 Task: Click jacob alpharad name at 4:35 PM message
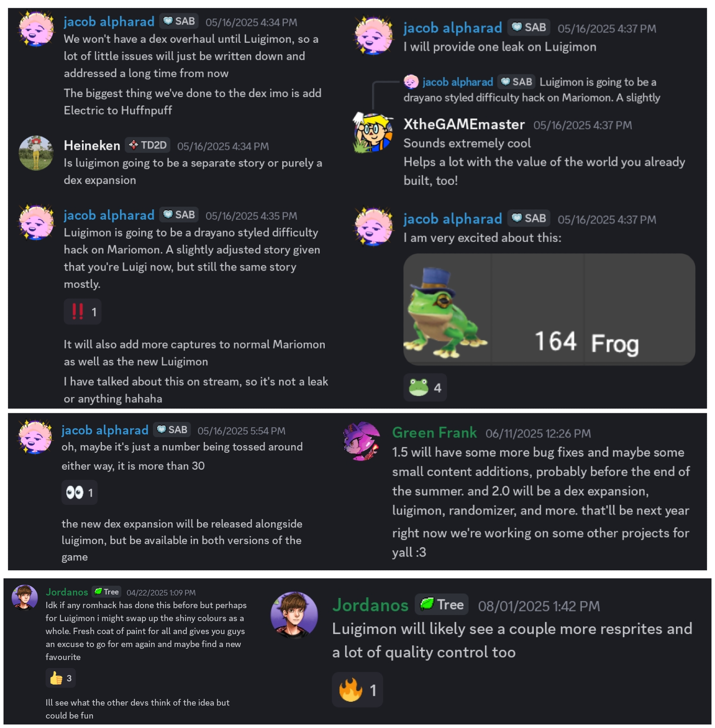point(109,215)
